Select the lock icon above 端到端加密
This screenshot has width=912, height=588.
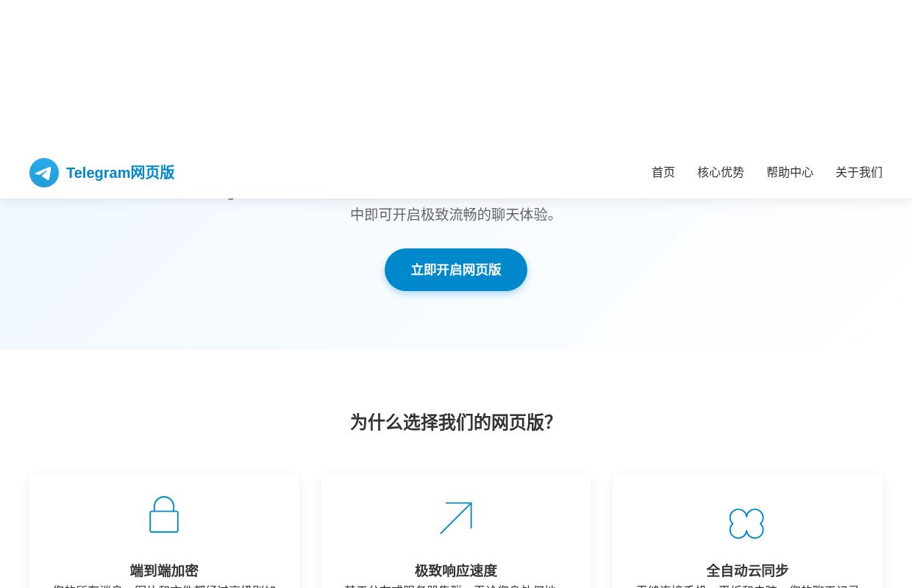coord(164,514)
